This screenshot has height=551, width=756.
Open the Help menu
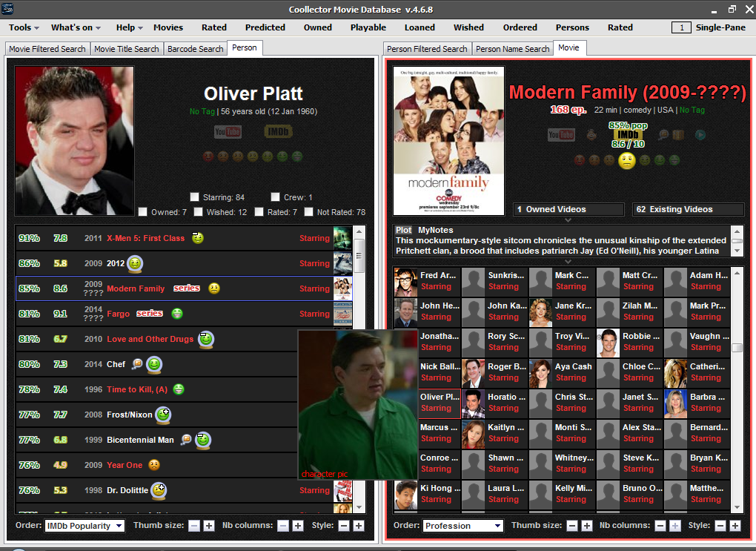tap(129, 27)
